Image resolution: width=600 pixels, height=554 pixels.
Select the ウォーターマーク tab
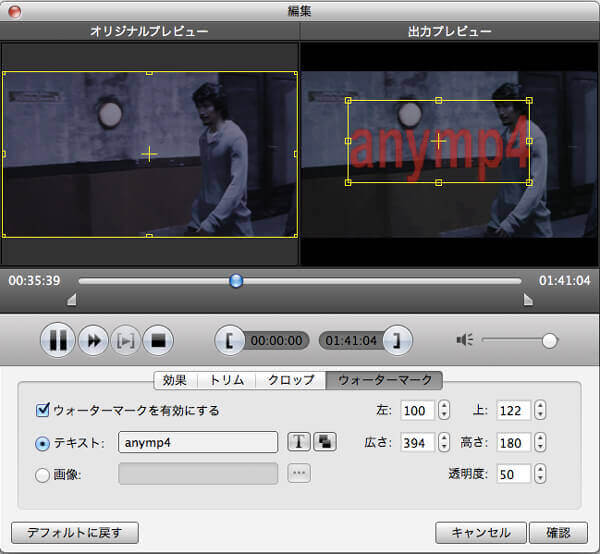(x=384, y=380)
